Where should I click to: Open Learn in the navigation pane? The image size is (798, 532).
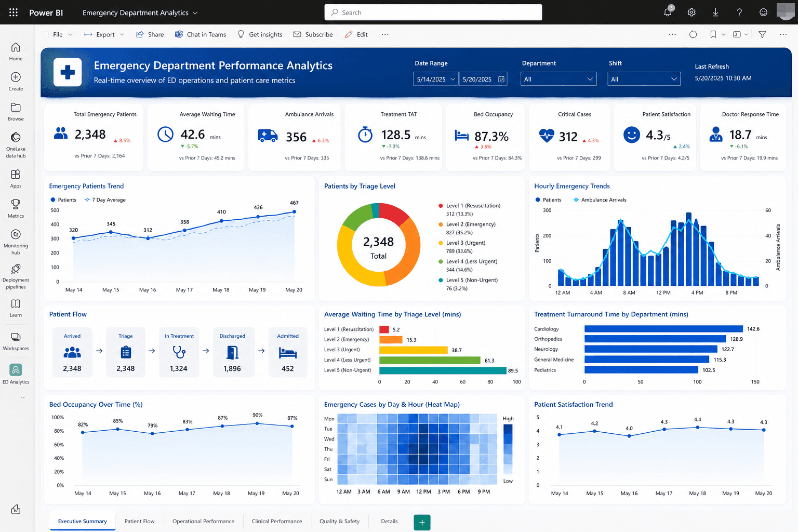16,308
